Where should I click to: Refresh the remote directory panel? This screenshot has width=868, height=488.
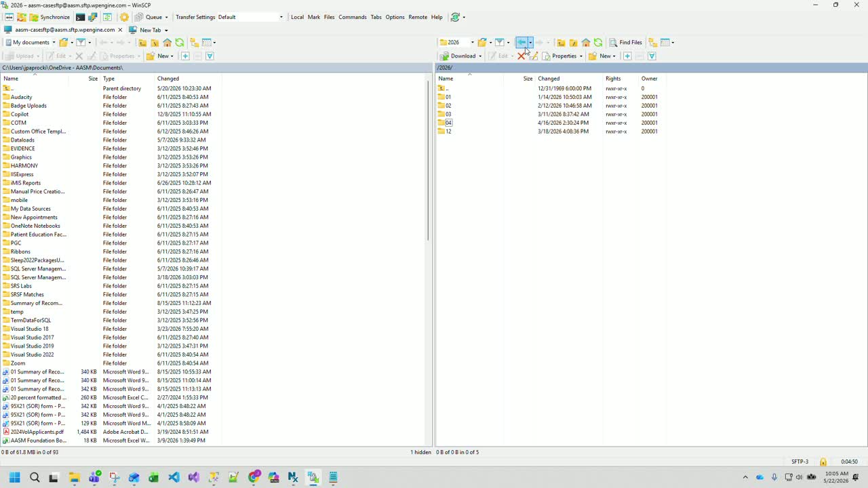[x=598, y=43]
